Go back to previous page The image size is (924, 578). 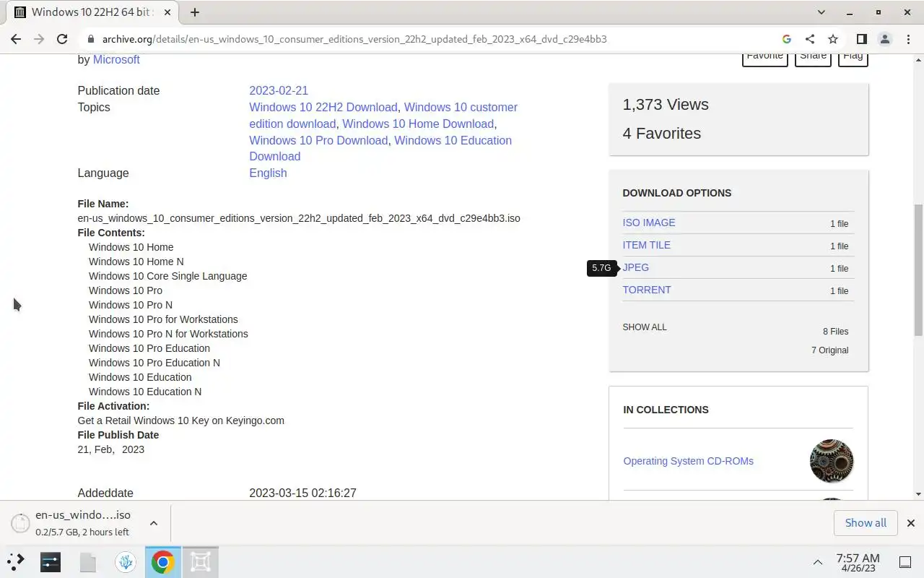(16, 39)
